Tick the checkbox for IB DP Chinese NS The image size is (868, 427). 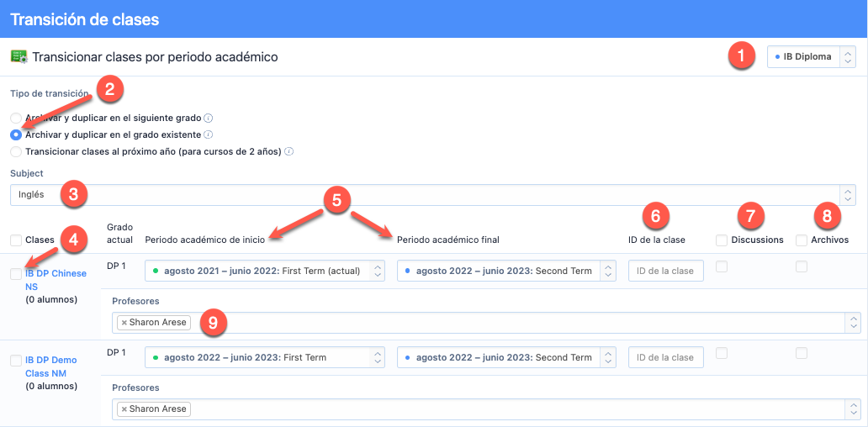point(16,274)
